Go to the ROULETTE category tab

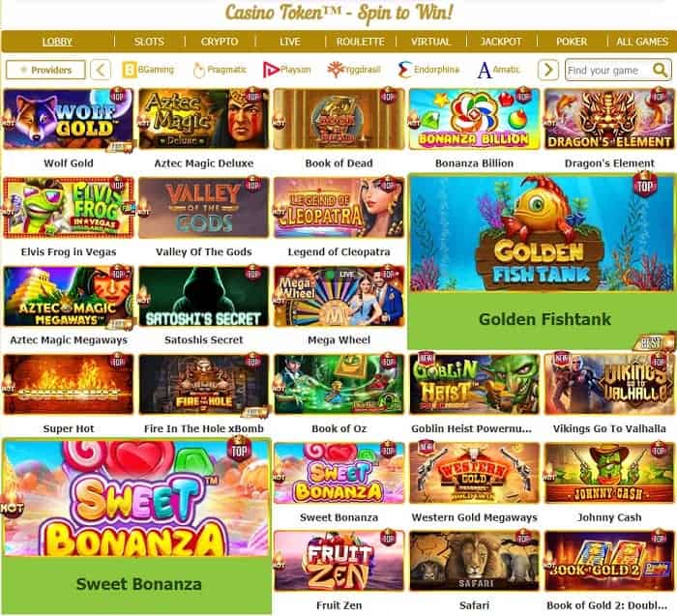(361, 42)
